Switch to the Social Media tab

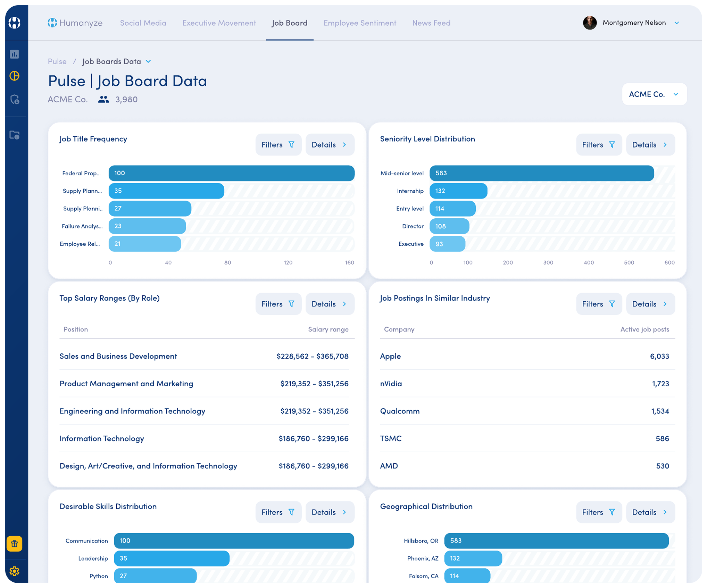point(143,23)
